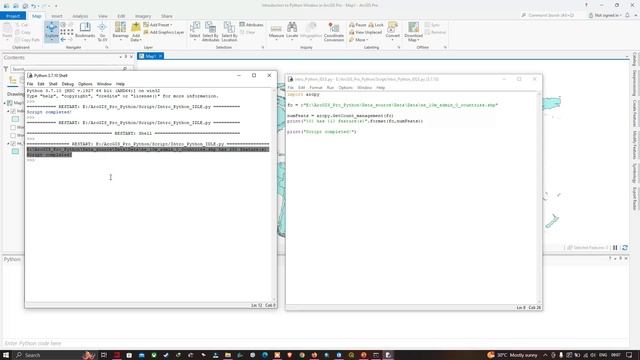
Task: Open the Labeling group dialog launcher
Action: pos(398,47)
